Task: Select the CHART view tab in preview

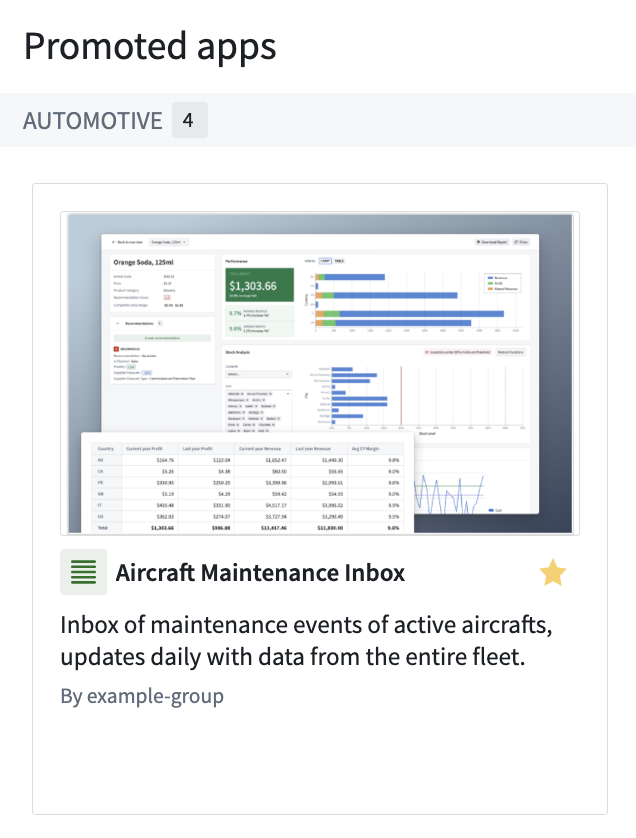Action: point(325,261)
